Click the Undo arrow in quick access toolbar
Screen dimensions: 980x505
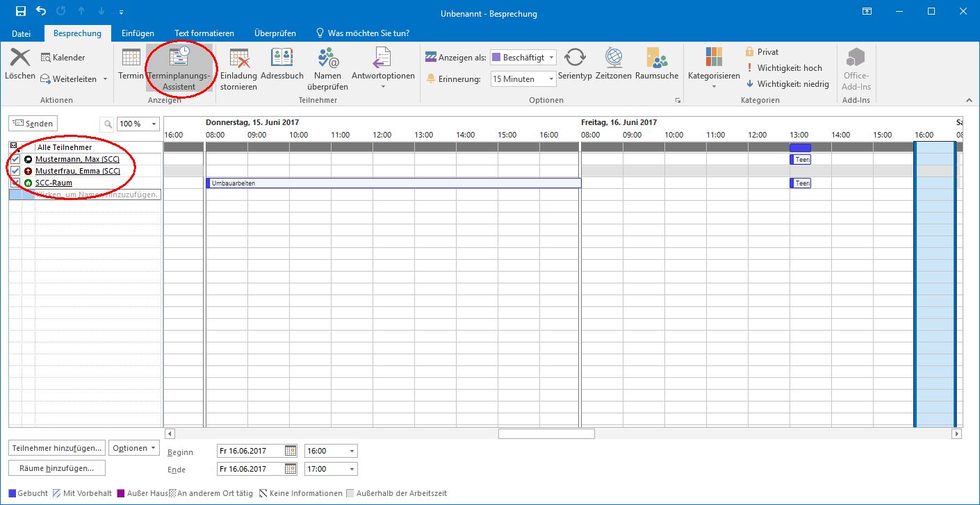tap(40, 12)
